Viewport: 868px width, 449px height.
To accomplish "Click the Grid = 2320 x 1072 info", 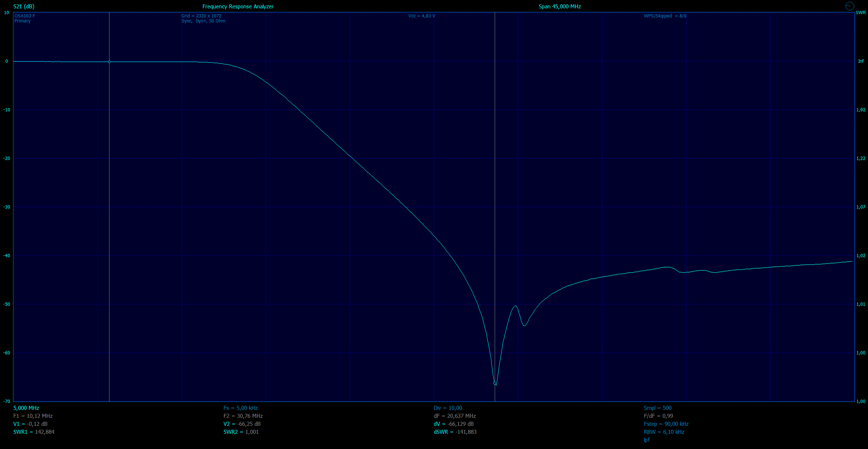I will (201, 16).
